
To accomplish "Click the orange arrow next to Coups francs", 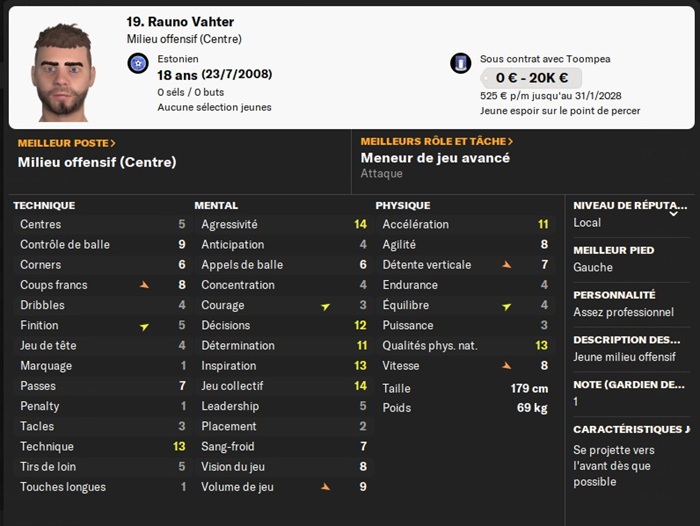I will tap(144, 285).
